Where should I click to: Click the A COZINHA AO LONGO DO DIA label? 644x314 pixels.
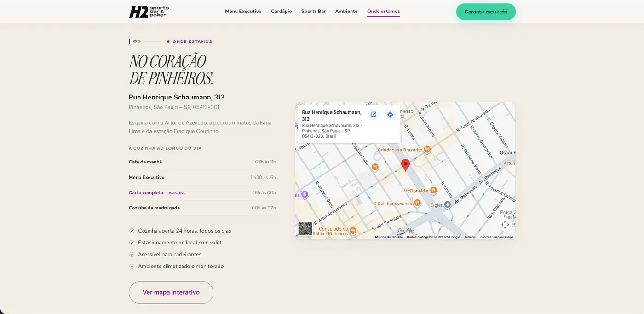pos(165,148)
